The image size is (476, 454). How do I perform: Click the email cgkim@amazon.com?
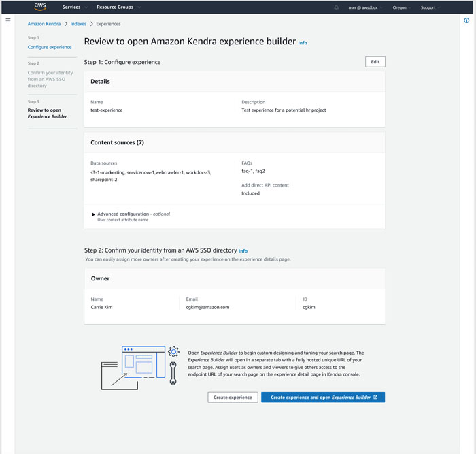(207, 307)
